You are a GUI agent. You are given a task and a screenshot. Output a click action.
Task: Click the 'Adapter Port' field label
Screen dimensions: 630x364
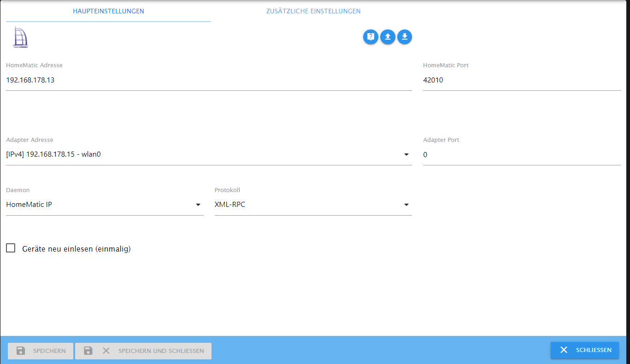tap(441, 140)
